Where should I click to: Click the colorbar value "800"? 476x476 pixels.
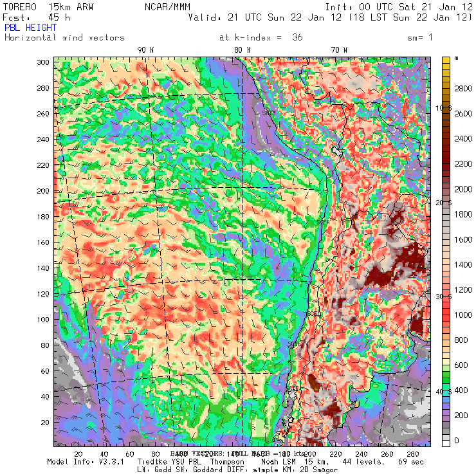(x=461, y=340)
